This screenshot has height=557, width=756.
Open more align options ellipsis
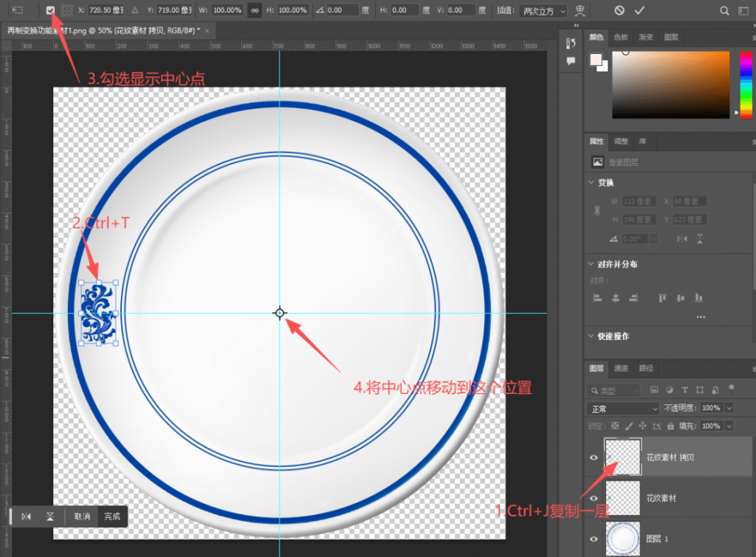[x=701, y=317]
